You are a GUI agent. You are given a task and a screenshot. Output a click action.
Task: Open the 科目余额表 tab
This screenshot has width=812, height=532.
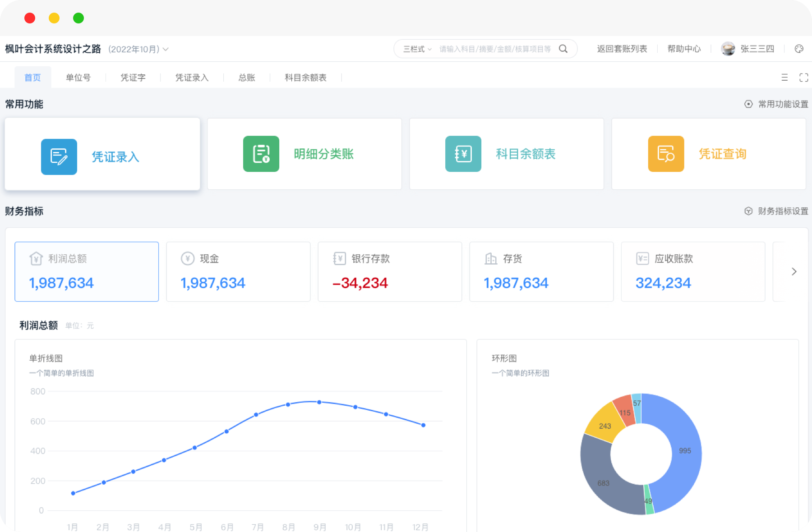click(x=305, y=78)
